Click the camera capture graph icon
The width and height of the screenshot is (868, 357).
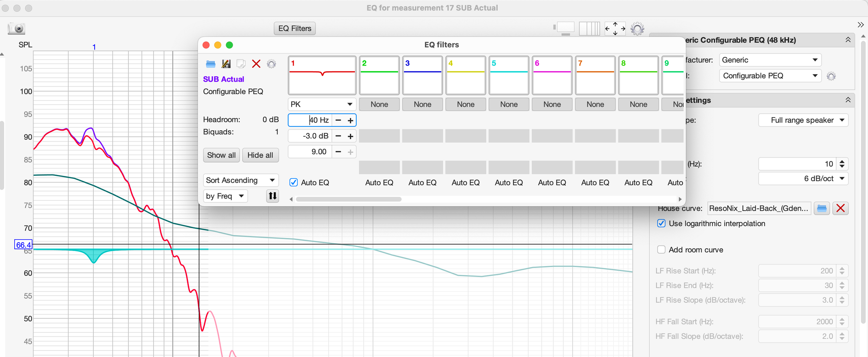click(16, 29)
